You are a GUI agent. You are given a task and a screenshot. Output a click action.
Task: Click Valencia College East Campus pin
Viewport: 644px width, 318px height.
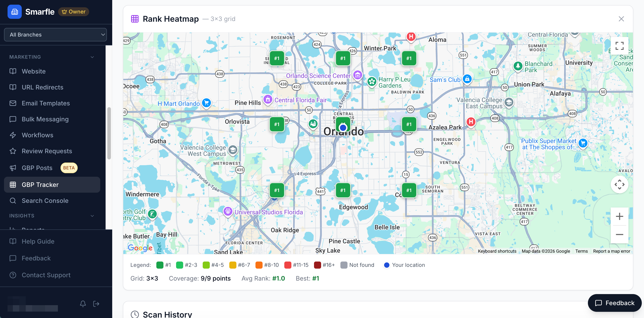click(509, 102)
